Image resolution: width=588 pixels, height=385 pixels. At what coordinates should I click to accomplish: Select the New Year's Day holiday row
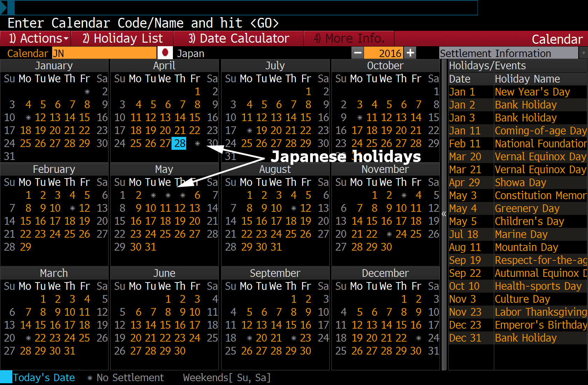click(518, 92)
